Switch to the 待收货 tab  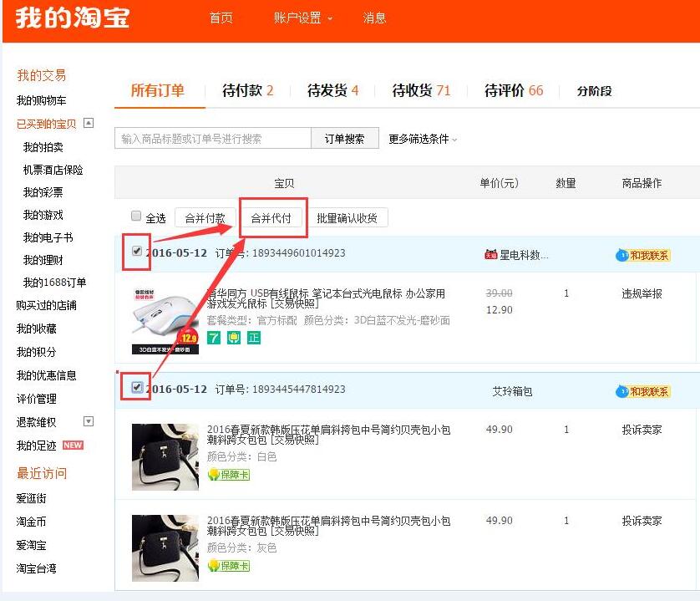[x=421, y=91]
